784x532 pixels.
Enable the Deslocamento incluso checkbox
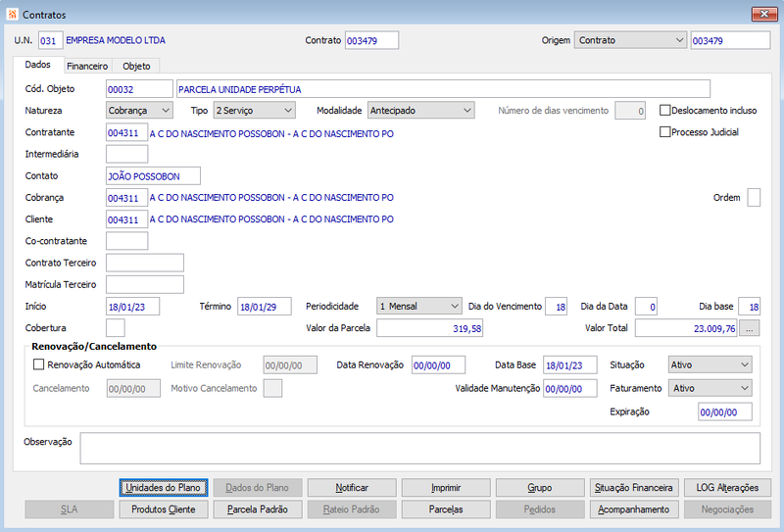coord(664,110)
